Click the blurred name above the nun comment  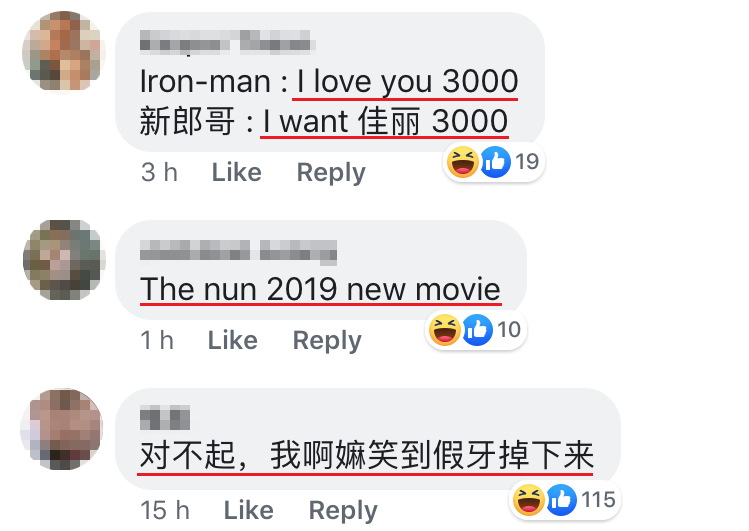238,252
